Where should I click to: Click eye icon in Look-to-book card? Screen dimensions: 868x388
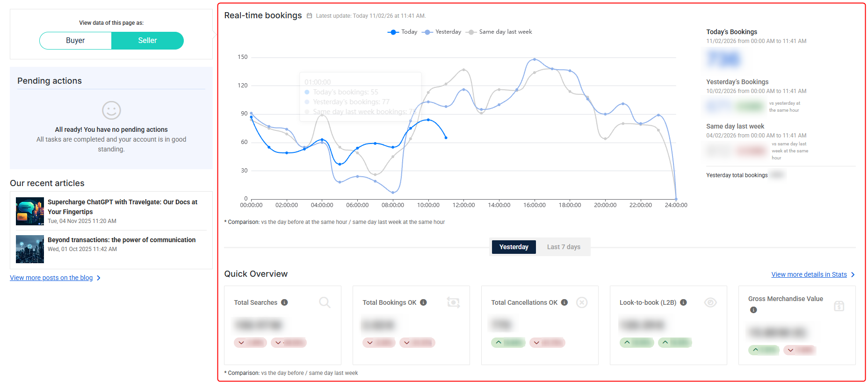(x=710, y=302)
